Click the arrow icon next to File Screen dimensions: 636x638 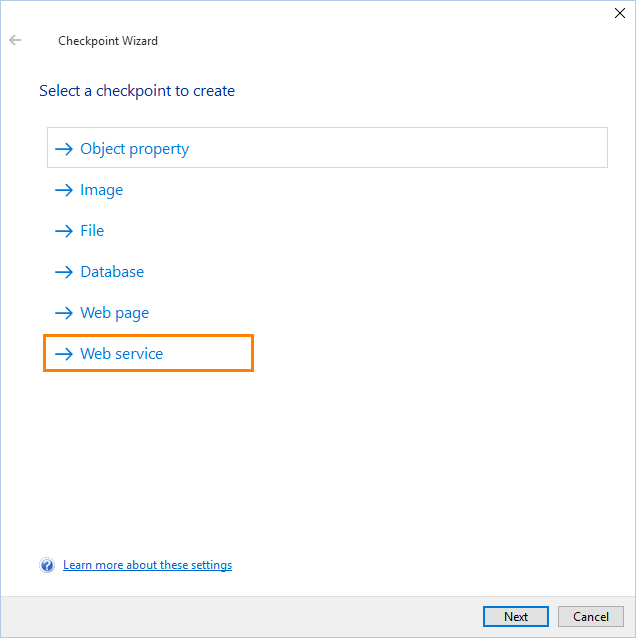[64, 231]
